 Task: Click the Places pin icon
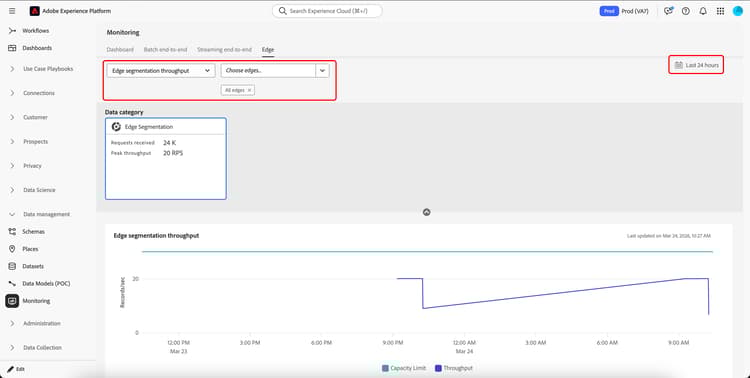pyautogui.click(x=12, y=249)
